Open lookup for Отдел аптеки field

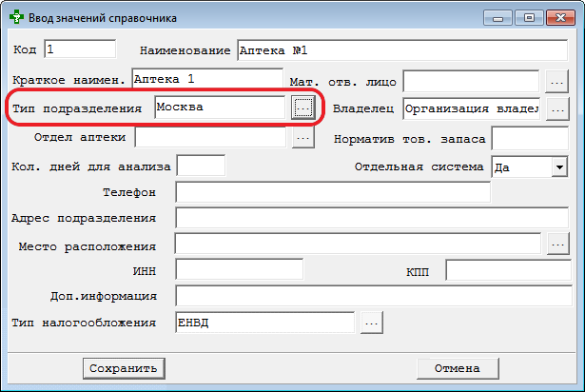click(x=302, y=137)
